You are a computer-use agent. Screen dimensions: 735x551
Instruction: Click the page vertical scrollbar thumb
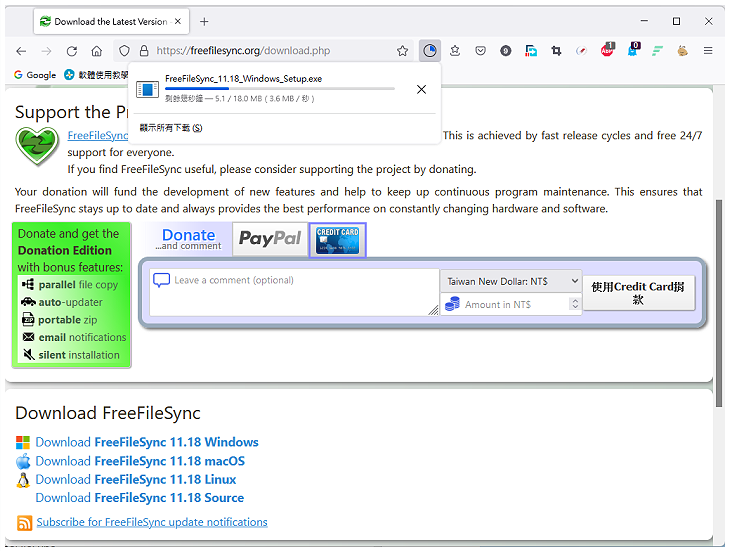719,303
